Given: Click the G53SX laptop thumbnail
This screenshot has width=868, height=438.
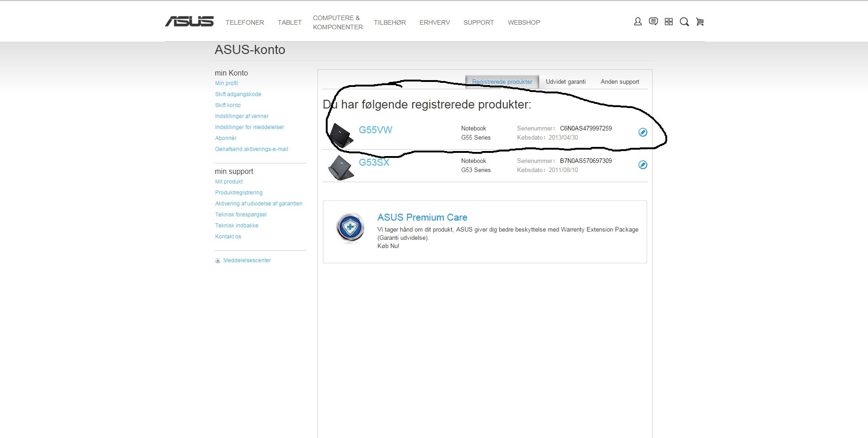Looking at the screenshot, I should [341, 168].
